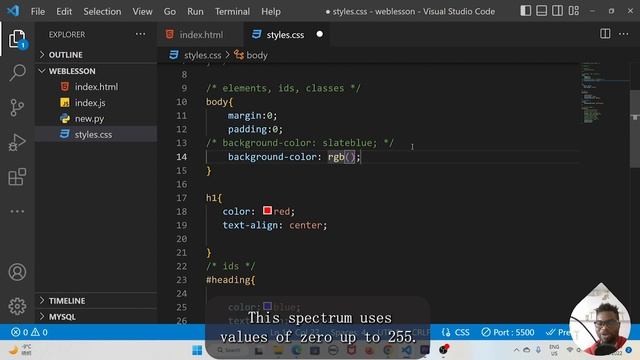Image resolution: width=640 pixels, height=360 pixels.
Task: Open the Windows Start menu
Action: click(x=197, y=350)
